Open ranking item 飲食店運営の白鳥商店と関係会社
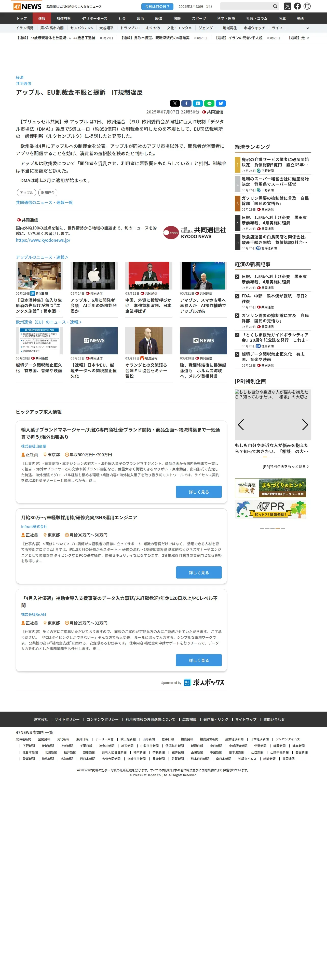The image size is (327, 980). pyautogui.click(x=275, y=240)
